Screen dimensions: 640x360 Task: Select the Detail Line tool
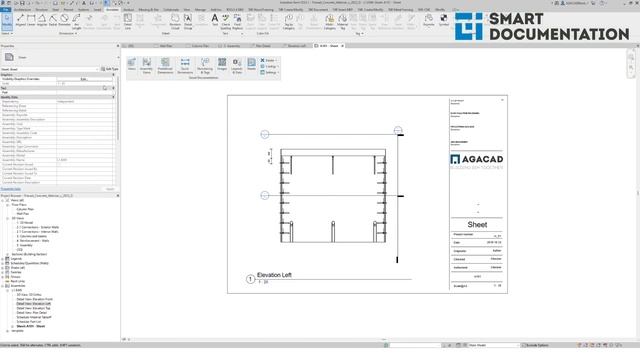tap(128, 21)
